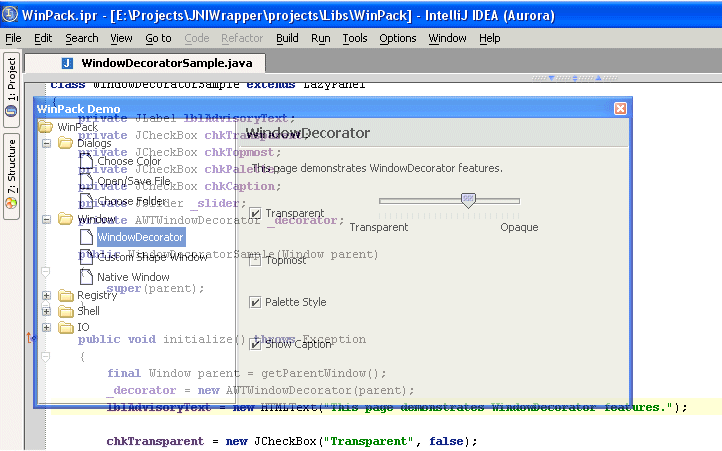Viewport: 722px width, 451px height.
Task: Open the View menu
Action: [x=121, y=38]
